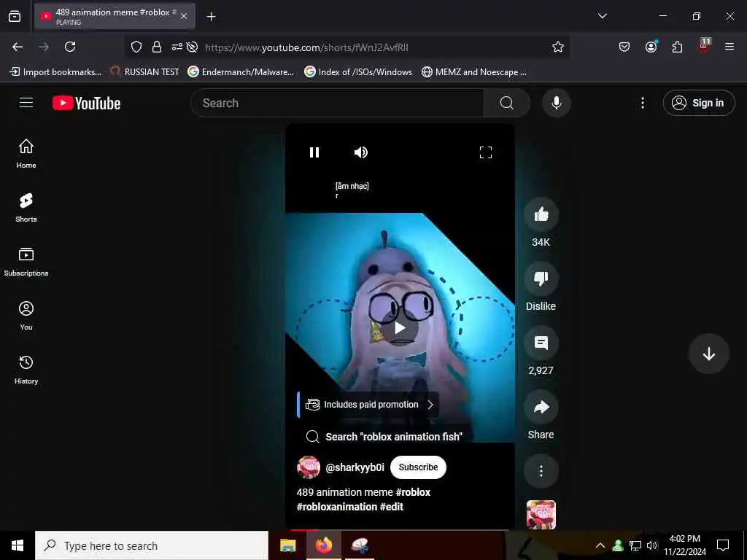747x560 pixels.
Task: Share this Short using arrow icon
Action: point(541,407)
